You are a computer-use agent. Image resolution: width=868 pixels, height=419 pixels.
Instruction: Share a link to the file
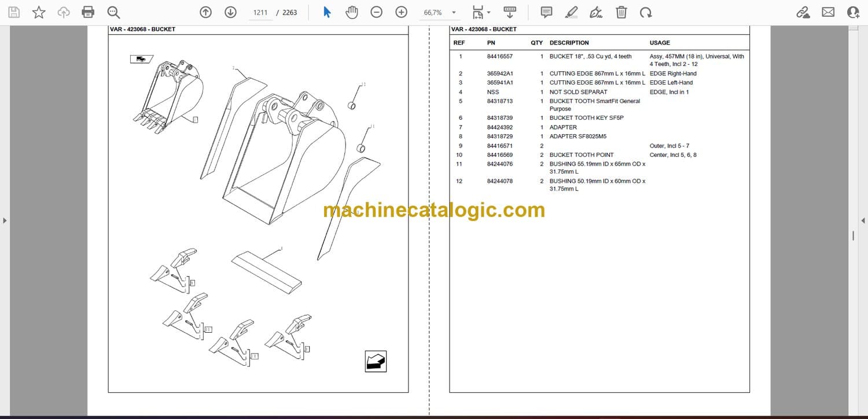tap(803, 12)
